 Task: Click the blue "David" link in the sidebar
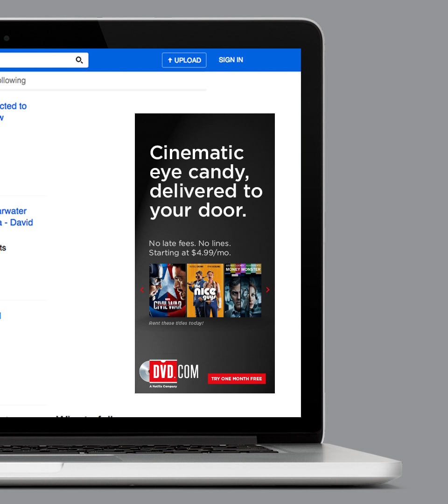click(21, 223)
